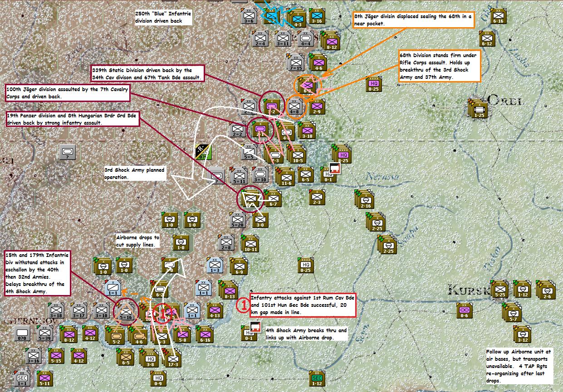Click the 2-3 infantry brigade counter
Image resolution: width=563 pixels, height=392 pixels.
click(x=317, y=197)
